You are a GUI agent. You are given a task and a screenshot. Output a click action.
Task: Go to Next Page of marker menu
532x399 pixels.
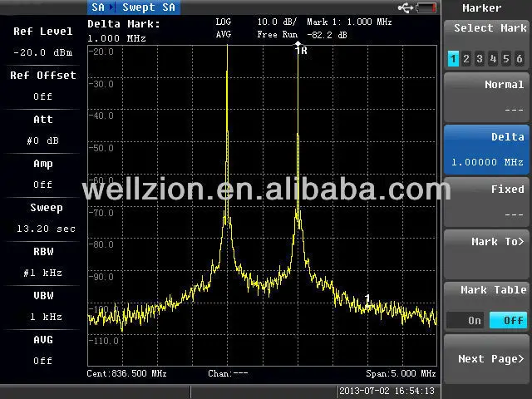pyautogui.click(x=486, y=359)
